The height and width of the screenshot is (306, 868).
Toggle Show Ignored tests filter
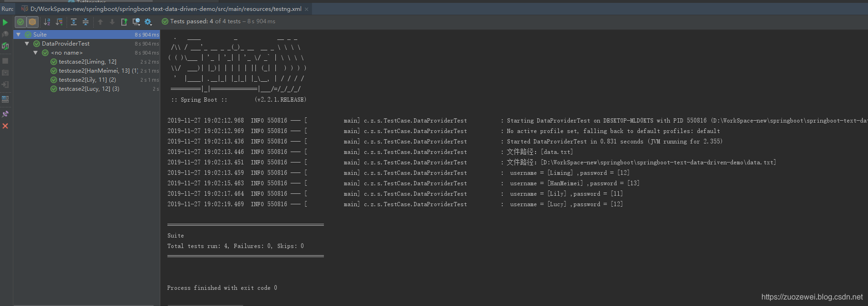(32, 22)
